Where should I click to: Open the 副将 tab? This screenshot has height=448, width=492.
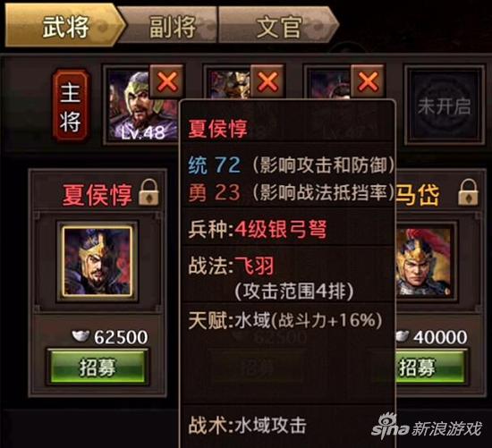tap(171, 26)
